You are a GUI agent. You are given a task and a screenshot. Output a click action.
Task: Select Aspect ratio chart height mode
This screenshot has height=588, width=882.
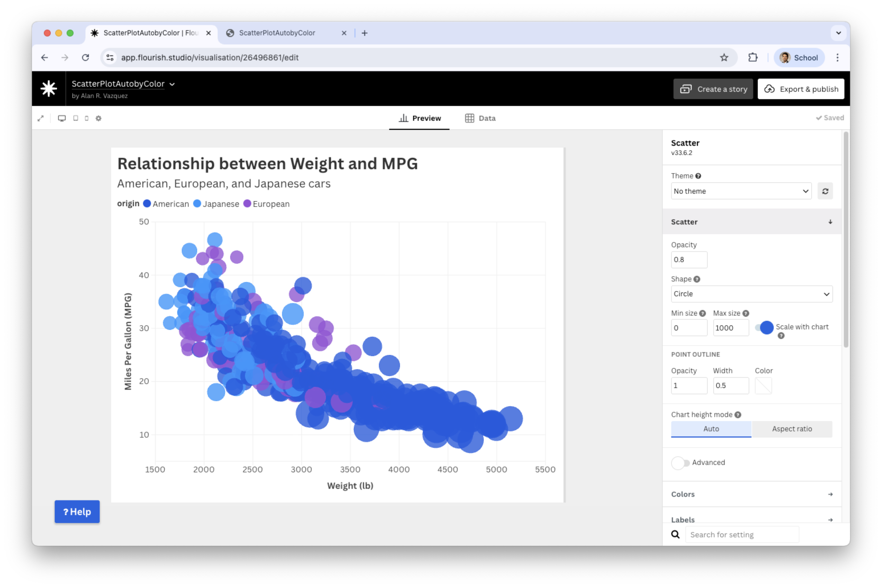coord(792,429)
